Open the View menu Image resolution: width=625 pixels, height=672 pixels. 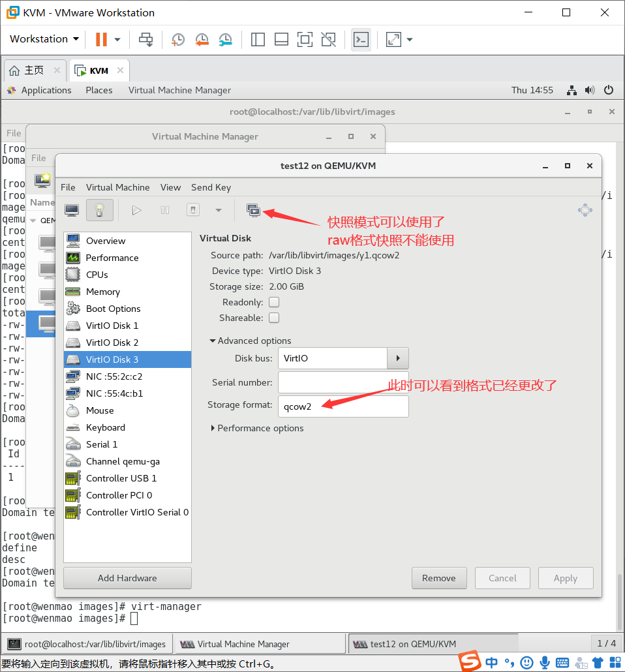point(171,187)
